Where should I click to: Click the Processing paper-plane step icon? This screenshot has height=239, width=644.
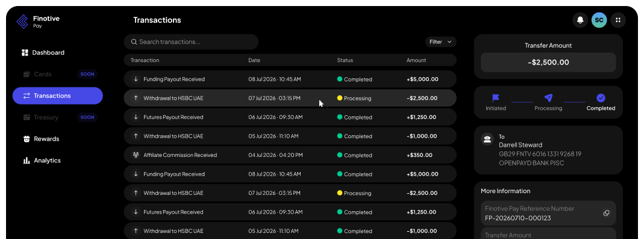coord(548,98)
